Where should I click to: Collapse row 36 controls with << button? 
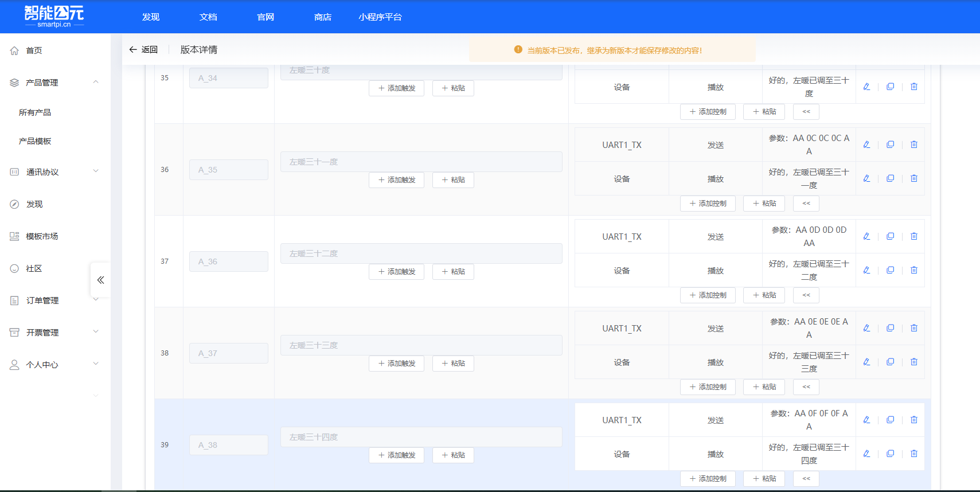point(806,204)
